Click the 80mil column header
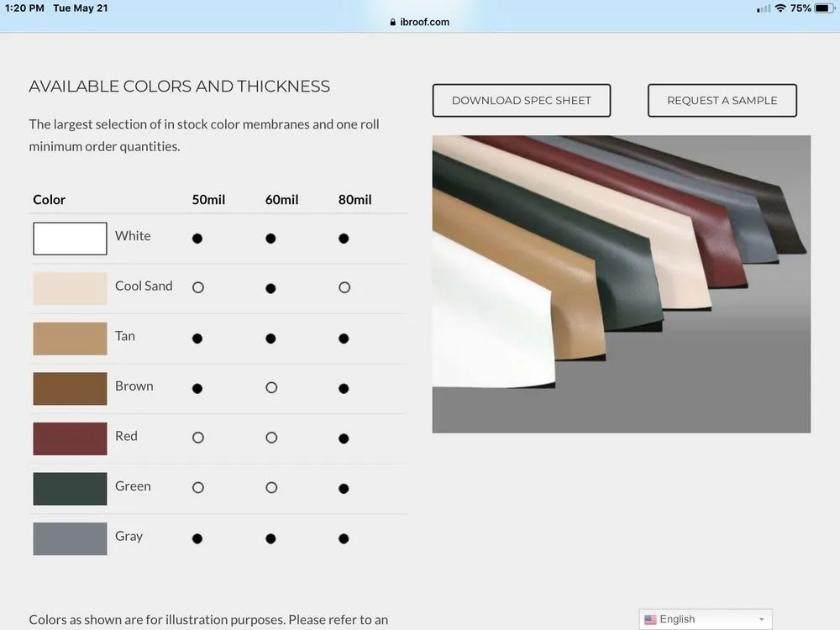840x630 pixels. (354, 200)
